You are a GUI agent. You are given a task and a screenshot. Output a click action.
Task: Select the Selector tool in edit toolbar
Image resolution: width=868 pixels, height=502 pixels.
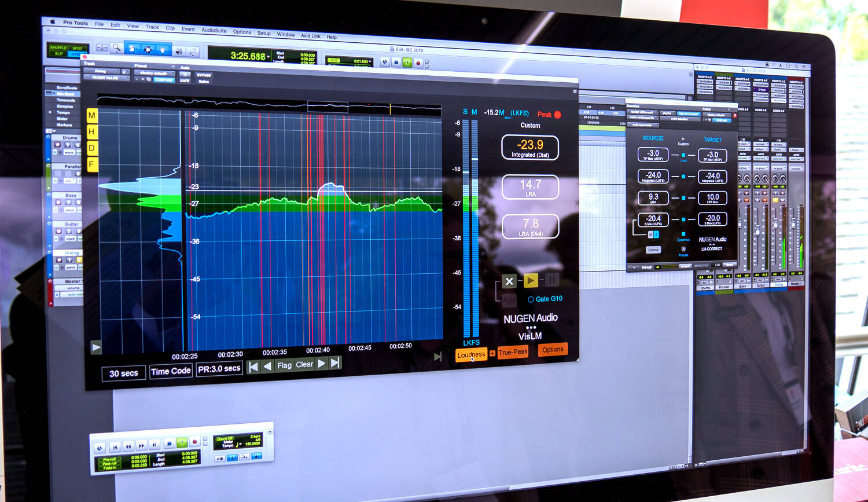[147, 49]
